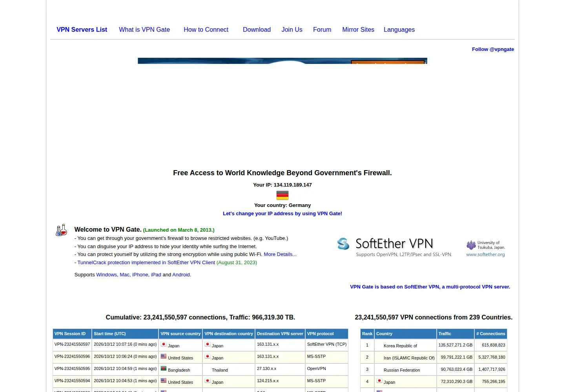Open TunnelCrack protection announcement link
565x392 pixels.
point(146,263)
